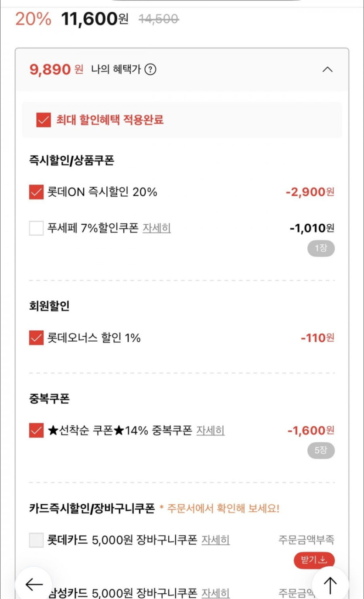The image size is (364, 599).
Task: Check the 푸세페 7%할인쿠폰 checkbox
Action: [x=36, y=228]
